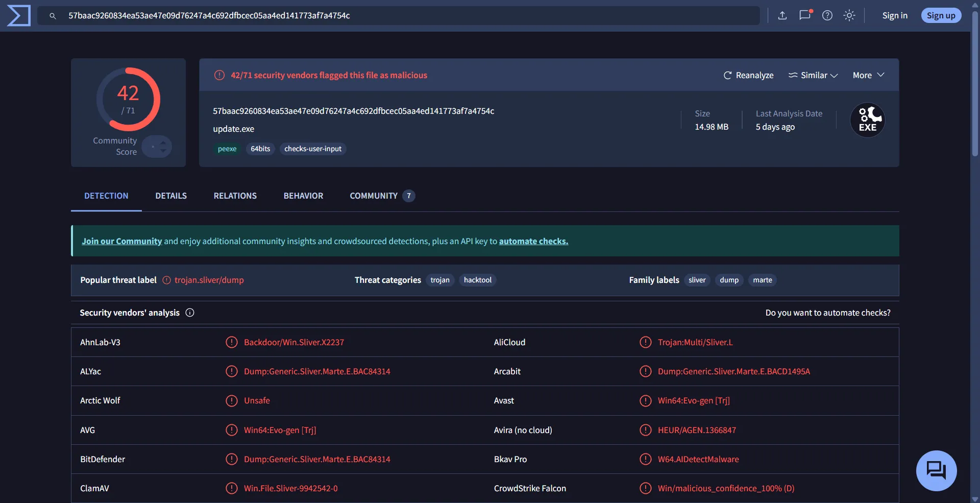Click the search magnifier icon
The width and height of the screenshot is (980, 503).
point(53,16)
